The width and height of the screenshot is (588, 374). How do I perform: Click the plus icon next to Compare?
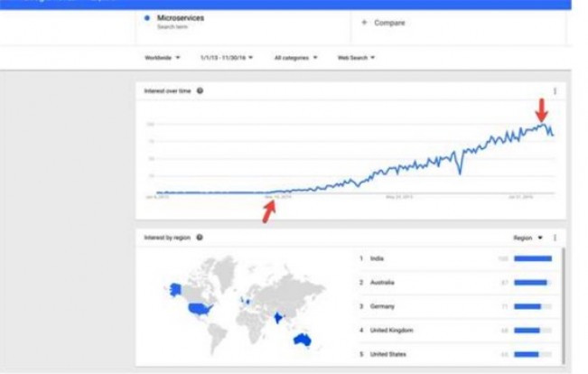click(364, 23)
